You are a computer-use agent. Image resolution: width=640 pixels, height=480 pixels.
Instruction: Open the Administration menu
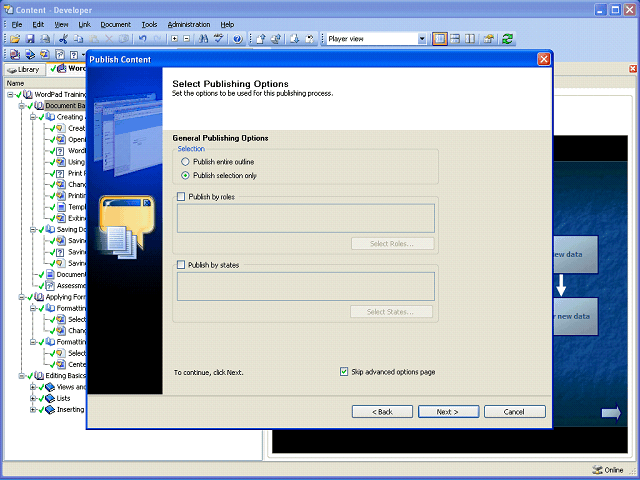pyautogui.click(x=189, y=24)
